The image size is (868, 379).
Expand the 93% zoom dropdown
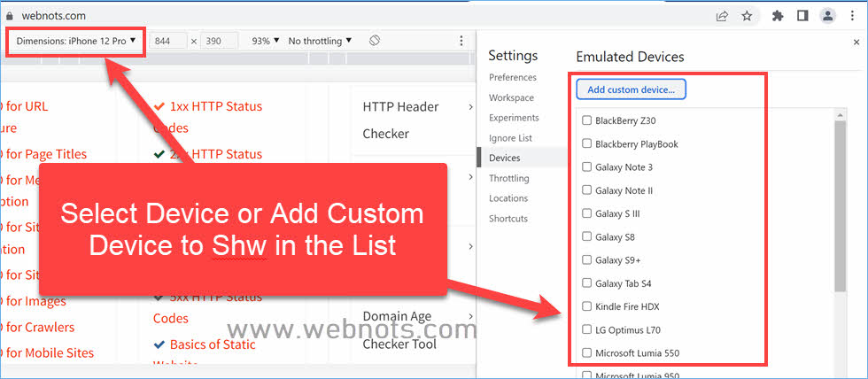tap(266, 41)
